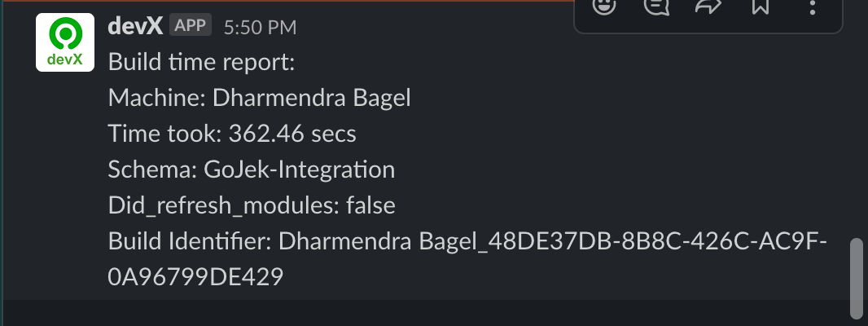
Task: Click the "false" refresh modules value
Action: tap(370, 205)
